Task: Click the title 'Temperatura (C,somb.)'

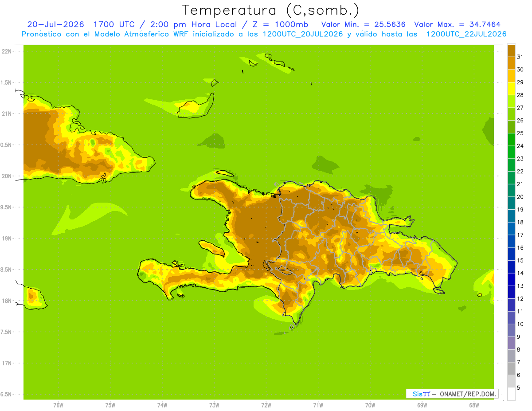Action: pyautogui.click(x=270, y=10)
